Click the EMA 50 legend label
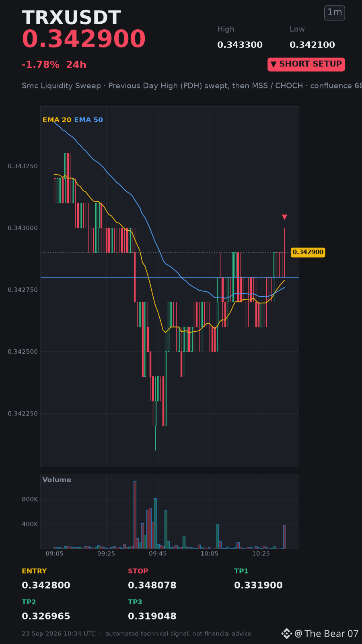362x644 pixels. tap(88, 120)
